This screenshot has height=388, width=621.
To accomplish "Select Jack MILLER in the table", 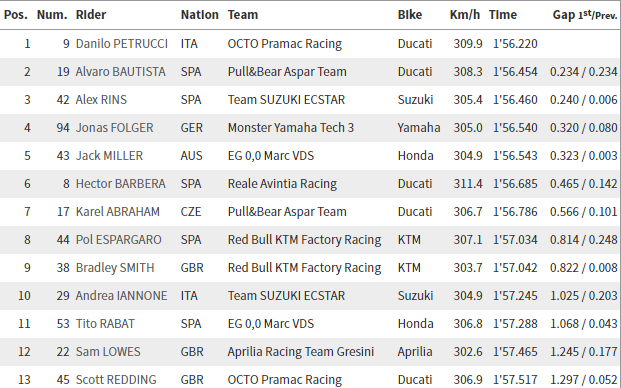I will coord(109,156).
